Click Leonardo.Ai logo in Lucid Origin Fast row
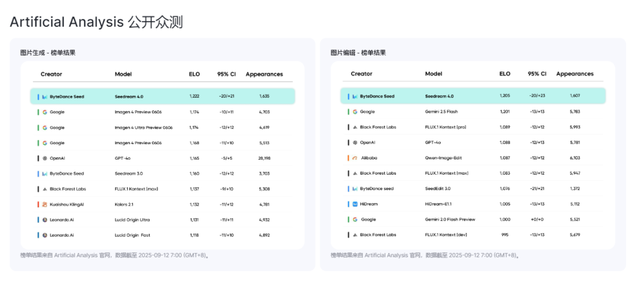Viewport: 644px width, 289px height. point(45,235)
